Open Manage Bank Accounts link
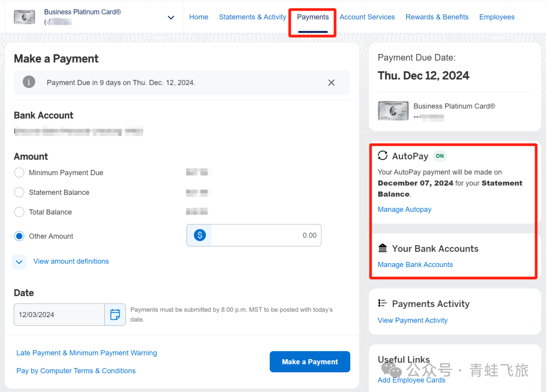 tap(415, 265)
